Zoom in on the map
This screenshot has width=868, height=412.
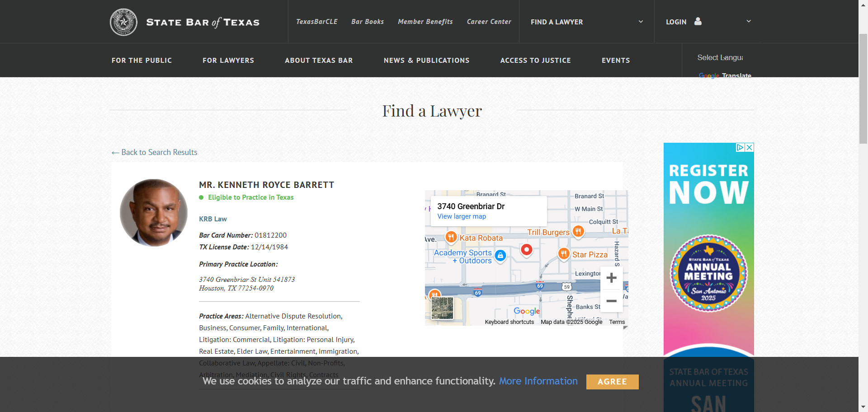(x=612, y=278)
